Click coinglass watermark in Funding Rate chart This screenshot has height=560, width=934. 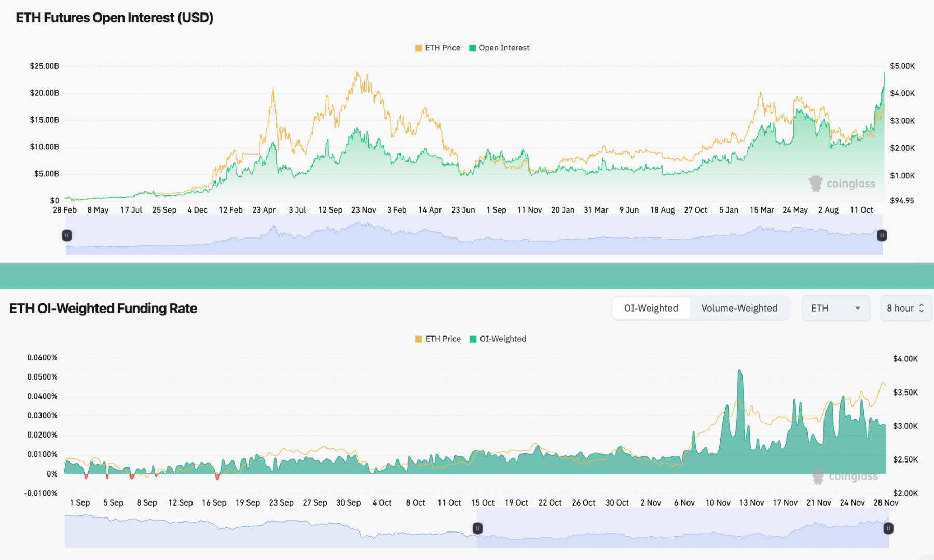(845, 476)
